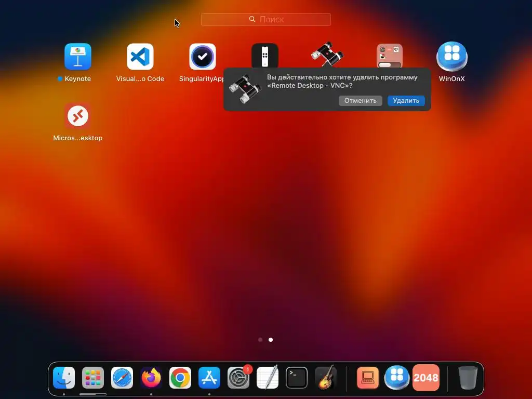This screenshot has height=399, width=532.
Task: Click the WinOnX icon in the Dock
Action: click(396, 378)
